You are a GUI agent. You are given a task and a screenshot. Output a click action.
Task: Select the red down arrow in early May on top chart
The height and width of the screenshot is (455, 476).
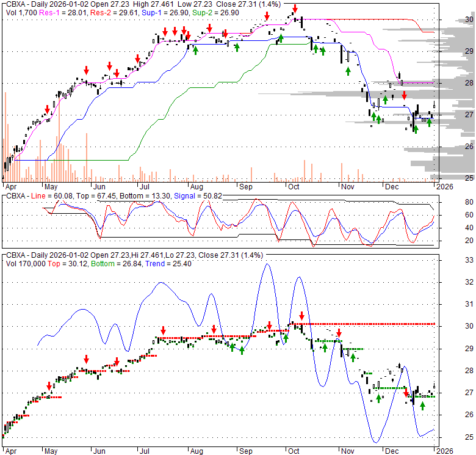coord(46,109)
